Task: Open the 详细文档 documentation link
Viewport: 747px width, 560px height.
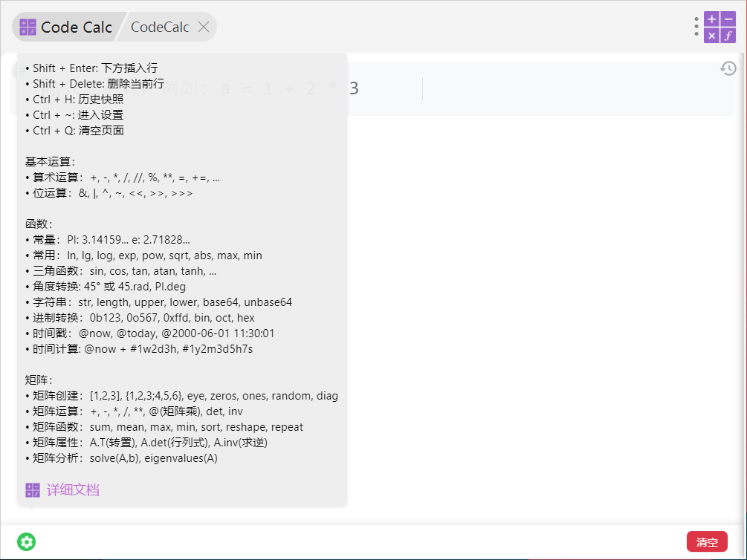Action: pos(73,490)
